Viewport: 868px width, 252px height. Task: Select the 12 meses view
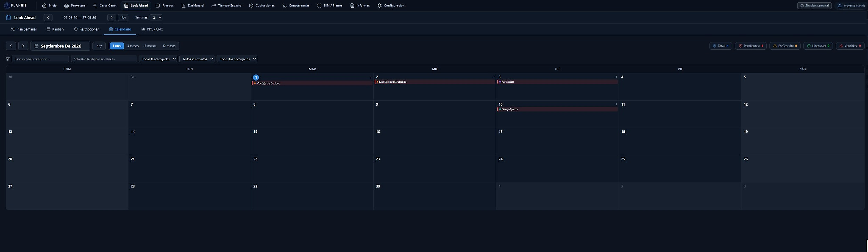[x=169, y=46]
